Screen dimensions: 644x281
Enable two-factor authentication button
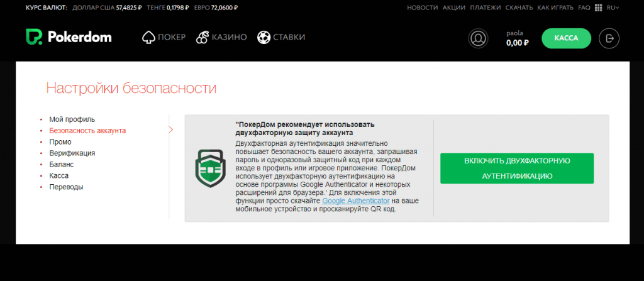point(516,168)
